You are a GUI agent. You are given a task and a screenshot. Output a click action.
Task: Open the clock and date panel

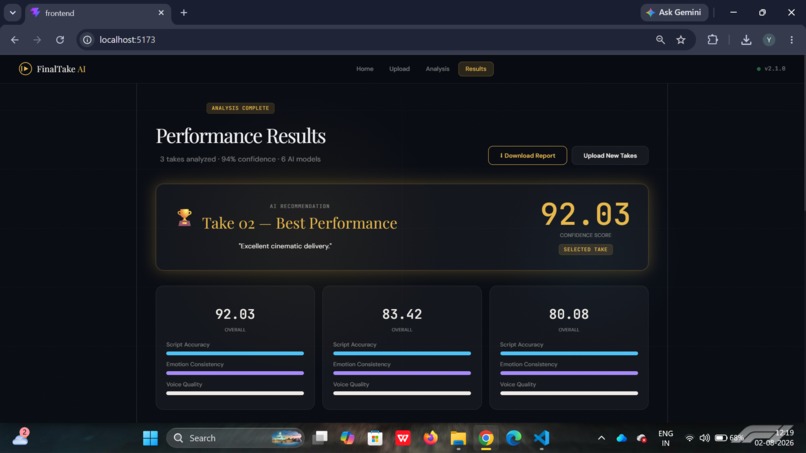[x=776, y=438]
